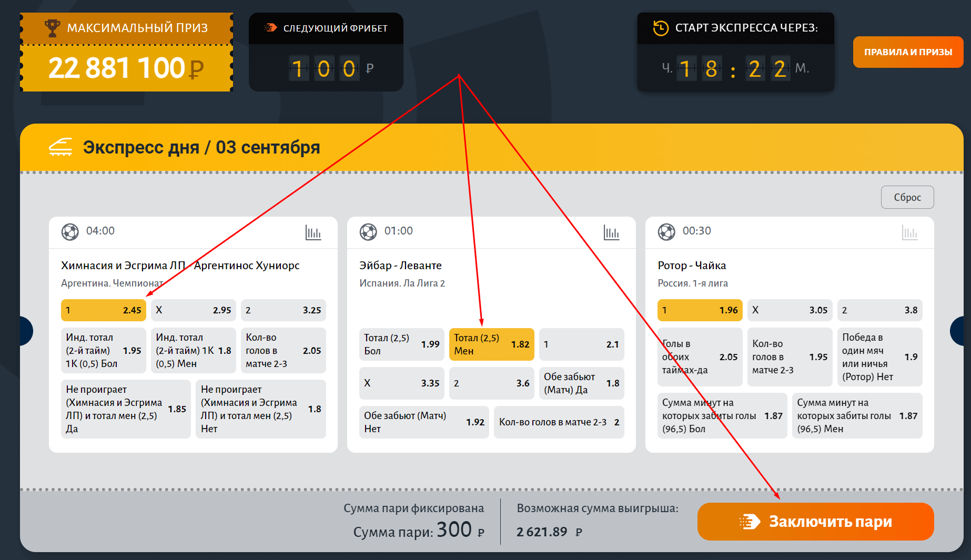Select outcome 2 at 3.25 for Химнасия
Viewport: 971px width, 560px height.
coord(284,310)
